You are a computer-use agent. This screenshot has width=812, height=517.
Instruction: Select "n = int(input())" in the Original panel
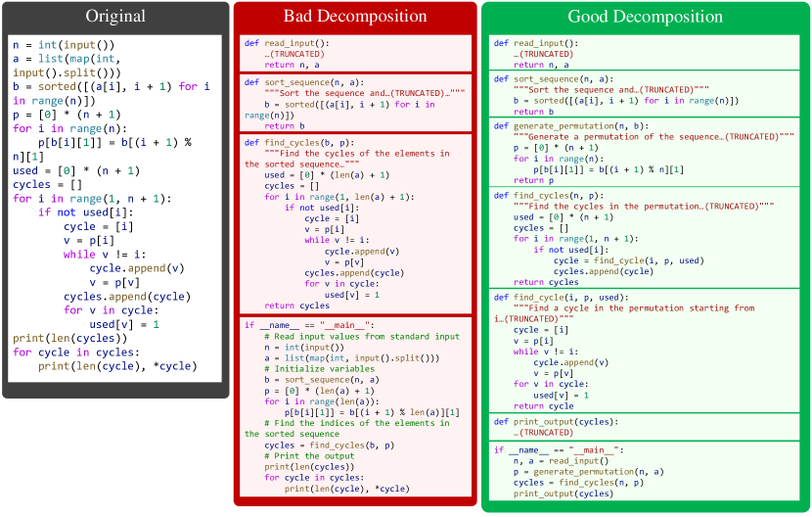tap(64, 45)
